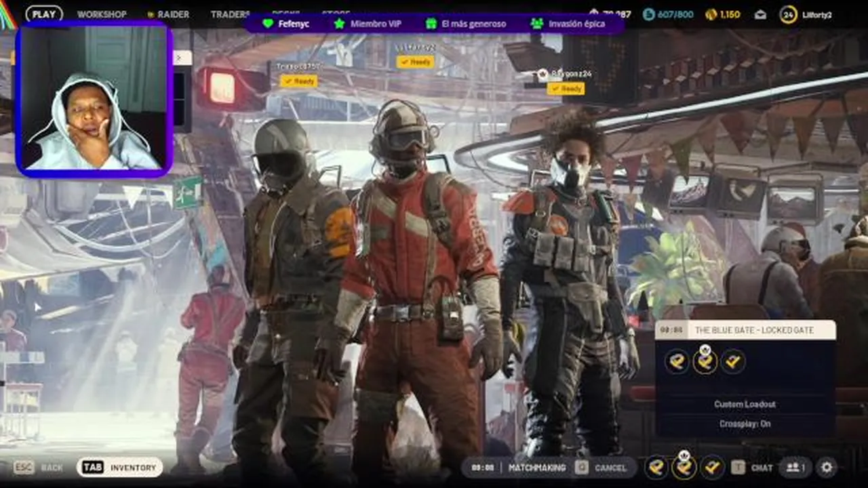
Task: Click the Ready tag above the red-suited raider
Action: pyautogui.click(x=415, y=62)
